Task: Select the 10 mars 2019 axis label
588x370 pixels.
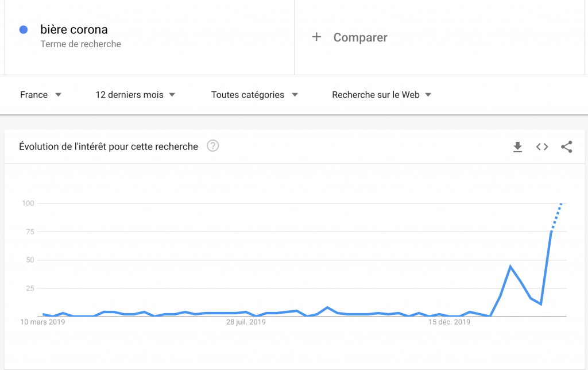Action: point(42,322)
